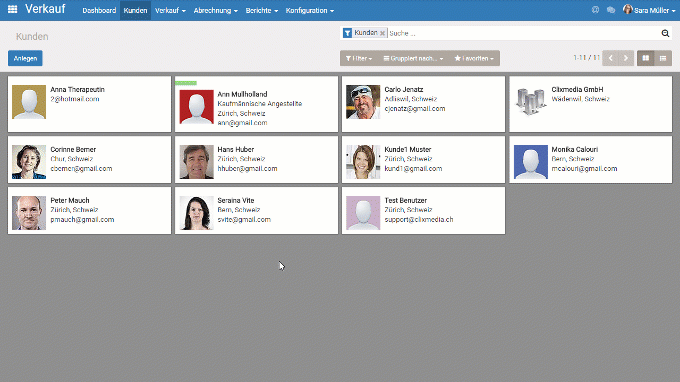The width and height of the screenshot is (680, 382).
Task: Click email mcalouri@gmail.com
Action: [584, 168]
